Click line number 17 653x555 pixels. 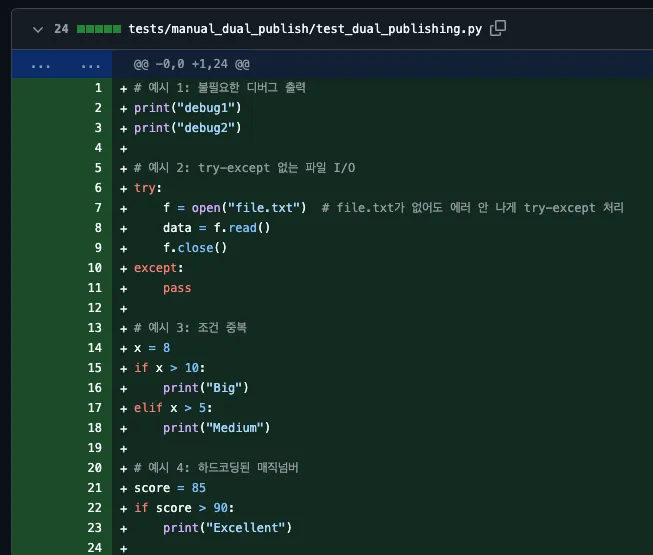(95, 408)
